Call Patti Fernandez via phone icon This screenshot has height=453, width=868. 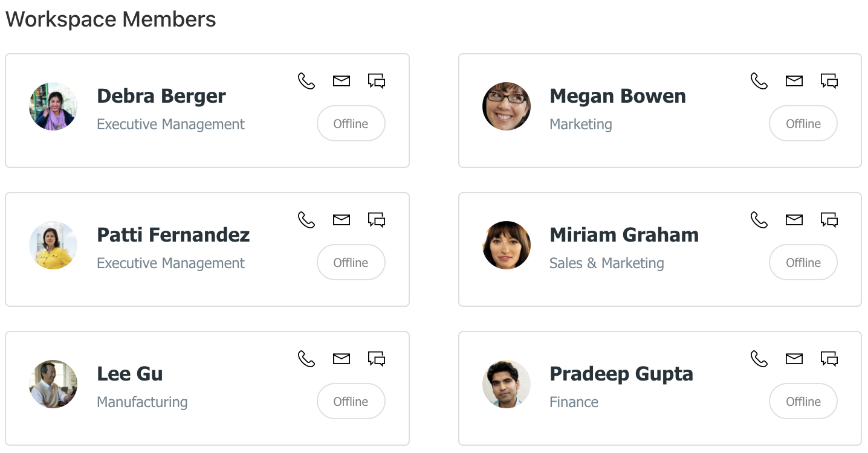click(306, 220)
